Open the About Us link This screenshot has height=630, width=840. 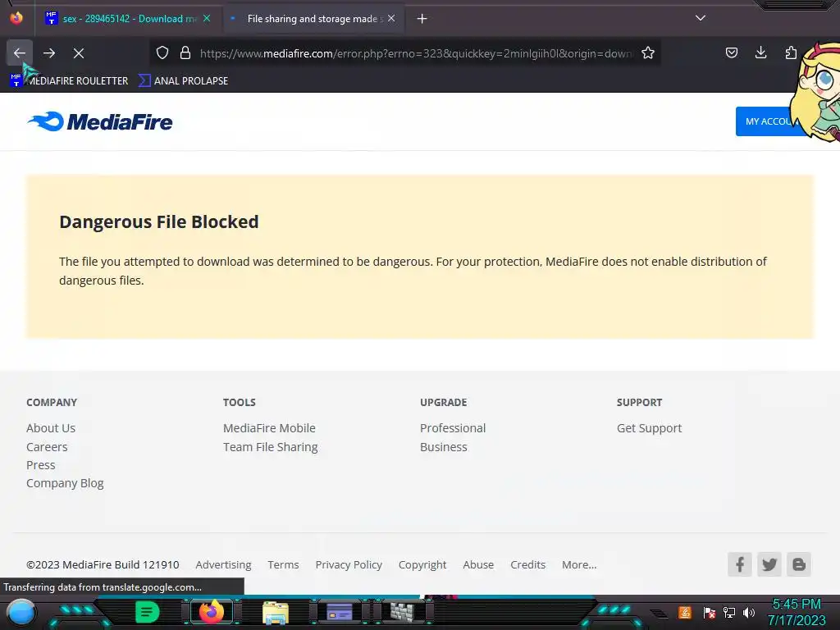(x=51, y=428)
